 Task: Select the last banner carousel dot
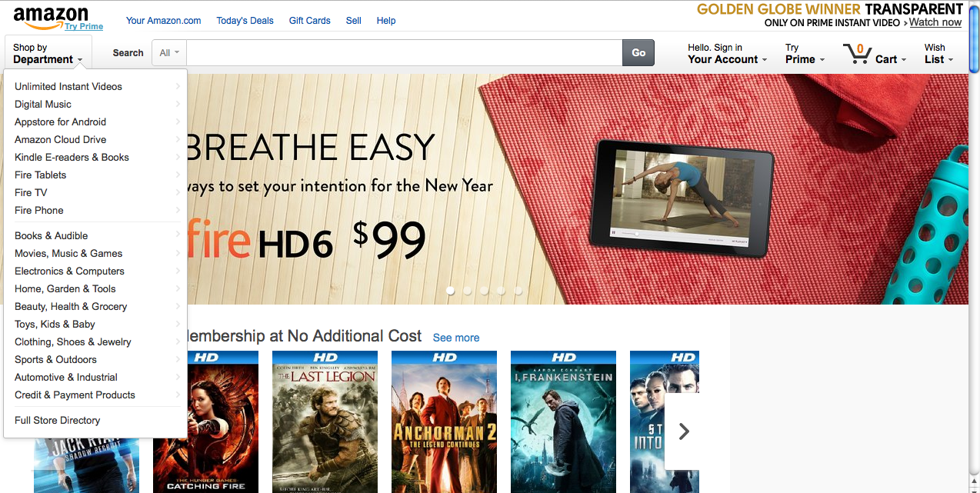click(x=518, y=291)
